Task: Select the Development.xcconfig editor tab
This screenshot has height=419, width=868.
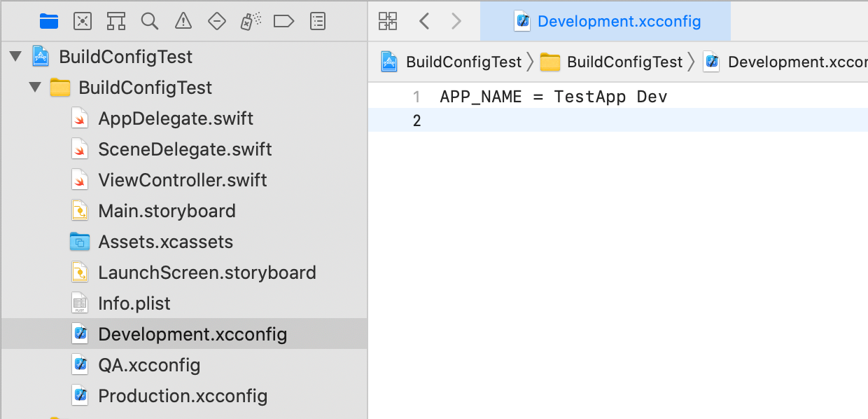Action: pos(605,21)
